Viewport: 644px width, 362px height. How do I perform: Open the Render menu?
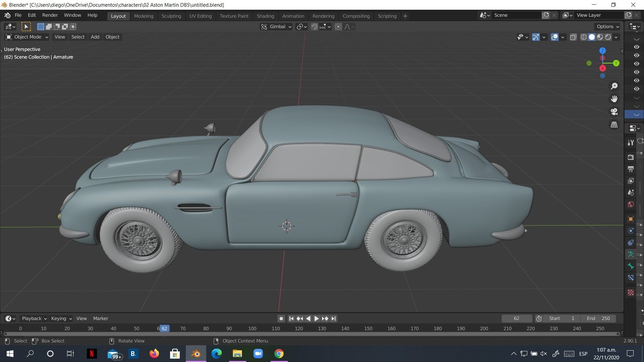pos(50,15)
